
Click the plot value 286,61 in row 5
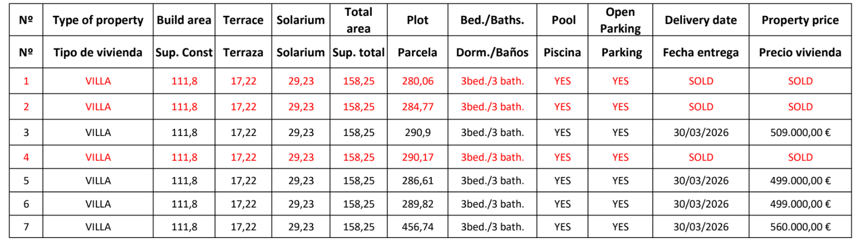(x=418, y=181)
